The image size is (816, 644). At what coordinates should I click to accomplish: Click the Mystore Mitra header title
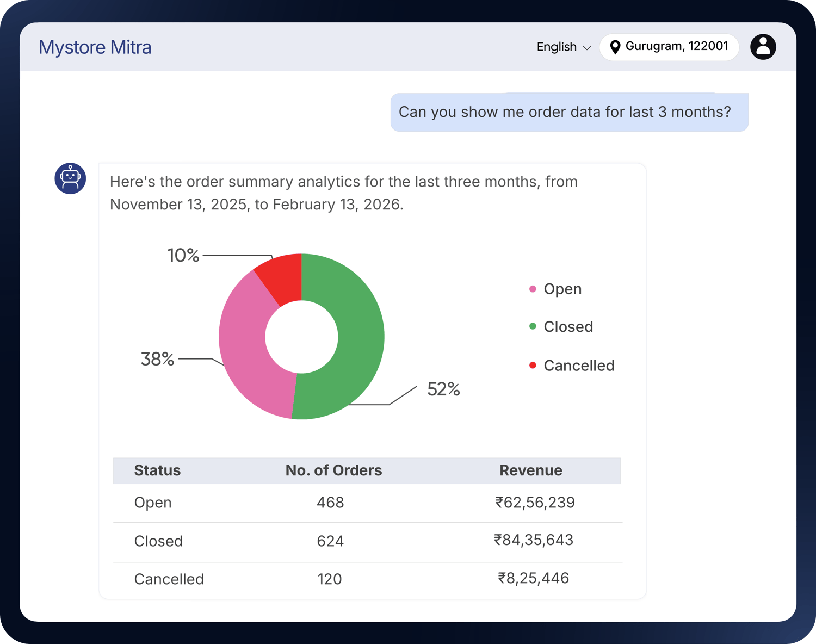[x=95, y=47]
